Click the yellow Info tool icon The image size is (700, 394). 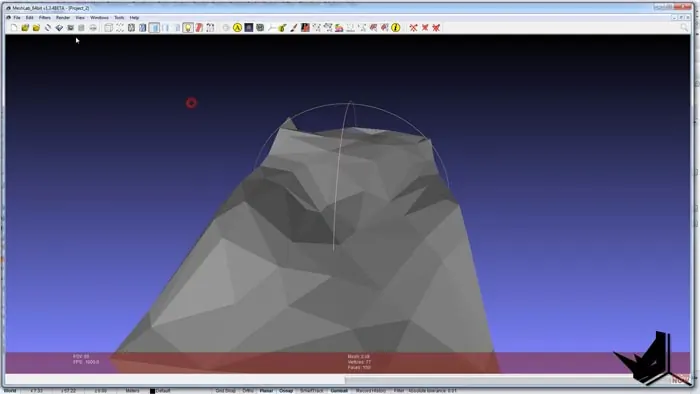396,28
